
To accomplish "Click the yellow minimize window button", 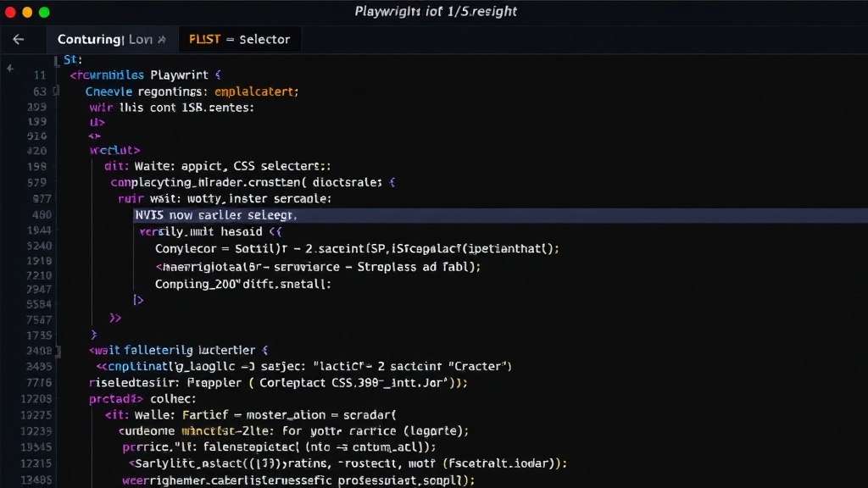I will click(x=27, y=12).
